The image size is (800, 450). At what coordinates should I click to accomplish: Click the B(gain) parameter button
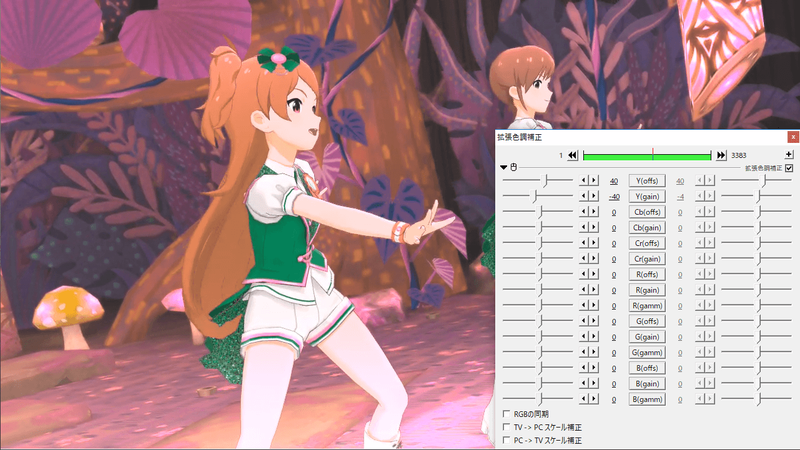click(x=647, y=384)
